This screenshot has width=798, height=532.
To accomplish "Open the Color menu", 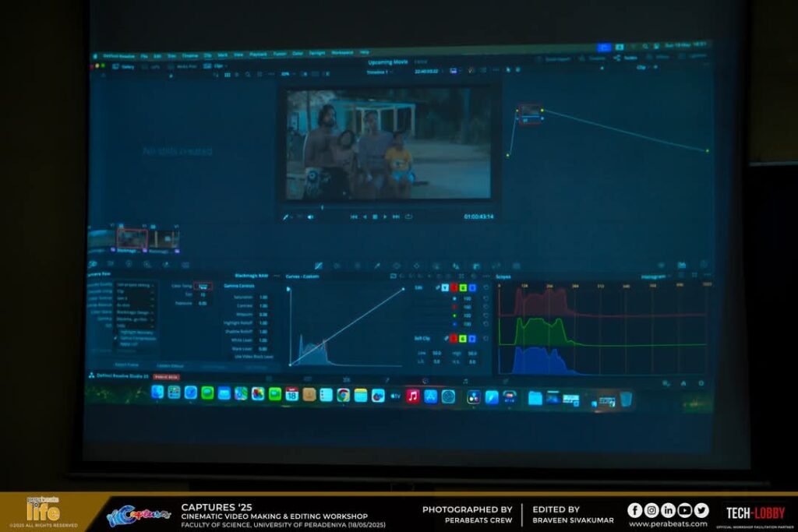I will [298, 54].
